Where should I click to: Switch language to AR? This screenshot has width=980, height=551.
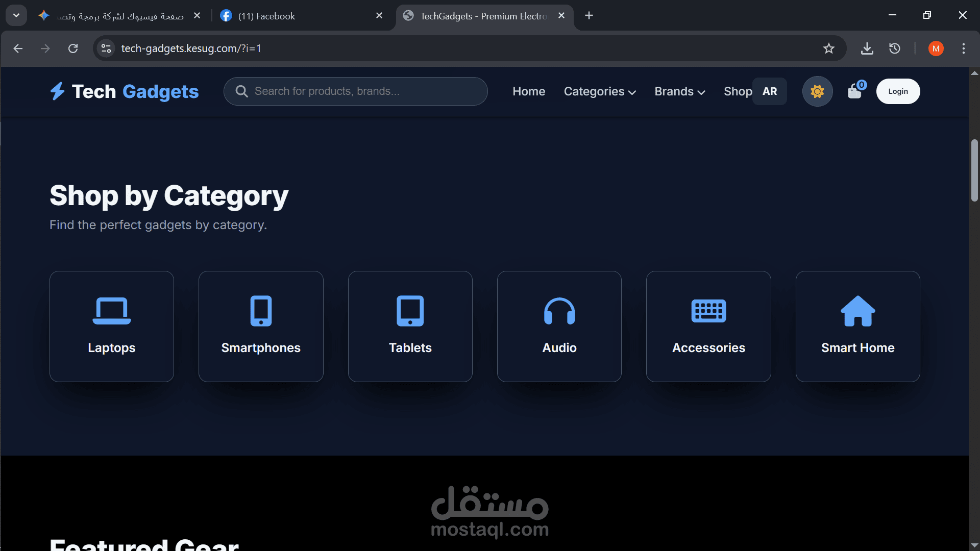click(x=770, y=91)
